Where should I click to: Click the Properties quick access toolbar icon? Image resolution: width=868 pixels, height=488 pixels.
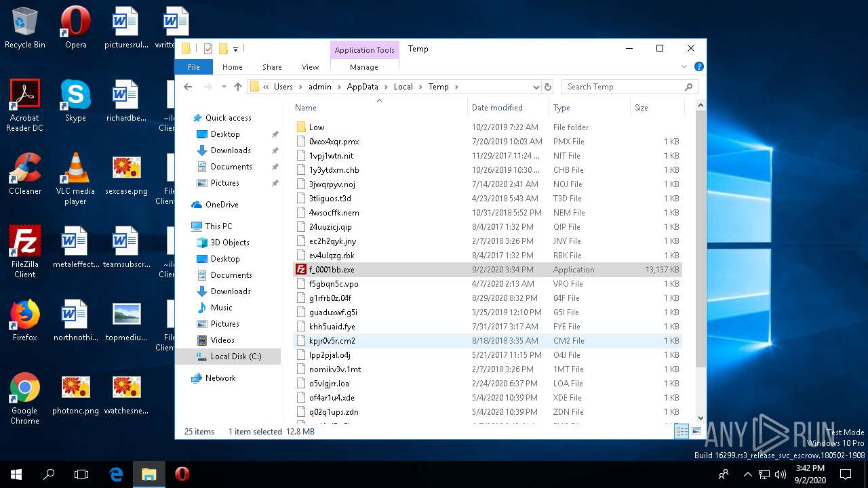[208, 49]
